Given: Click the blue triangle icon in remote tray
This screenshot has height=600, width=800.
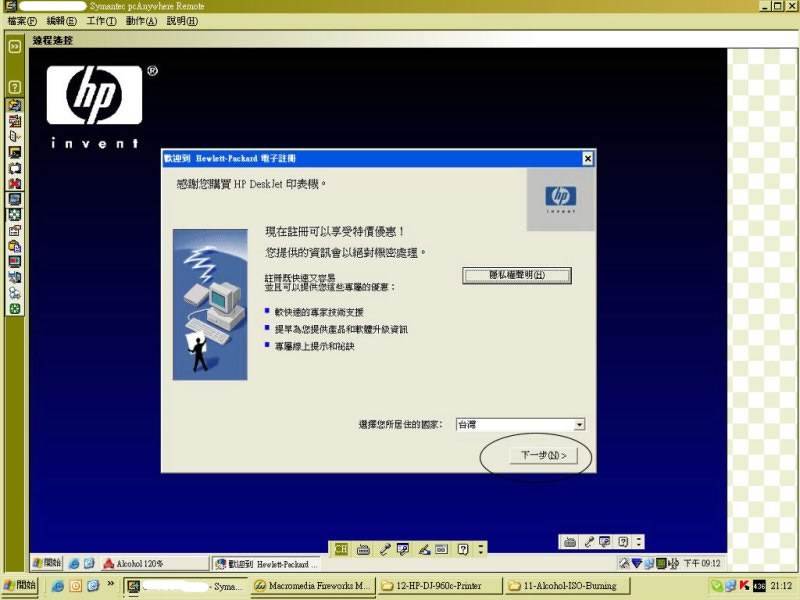Looking at the screenshot, I should (637, 563).
